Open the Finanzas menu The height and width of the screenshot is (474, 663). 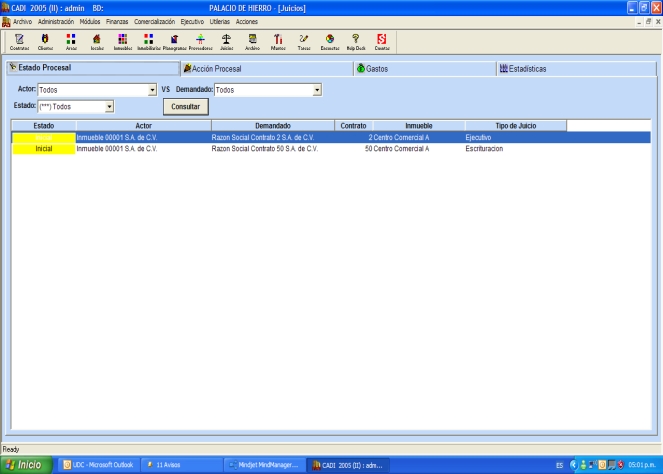click(117, 21)
